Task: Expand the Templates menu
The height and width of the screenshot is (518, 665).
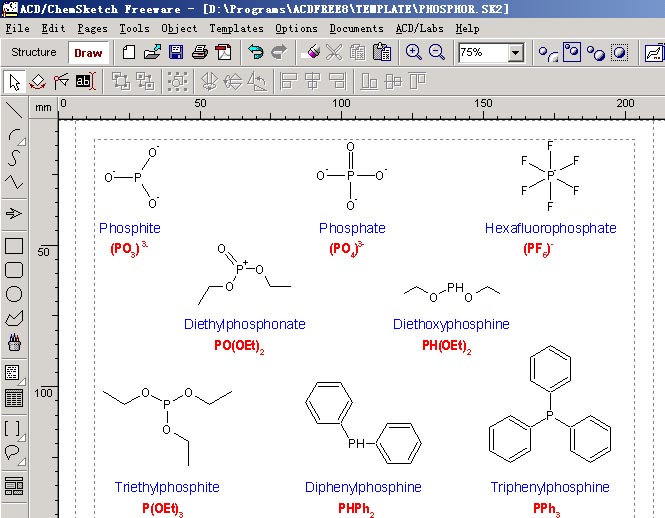Action: 236,29
